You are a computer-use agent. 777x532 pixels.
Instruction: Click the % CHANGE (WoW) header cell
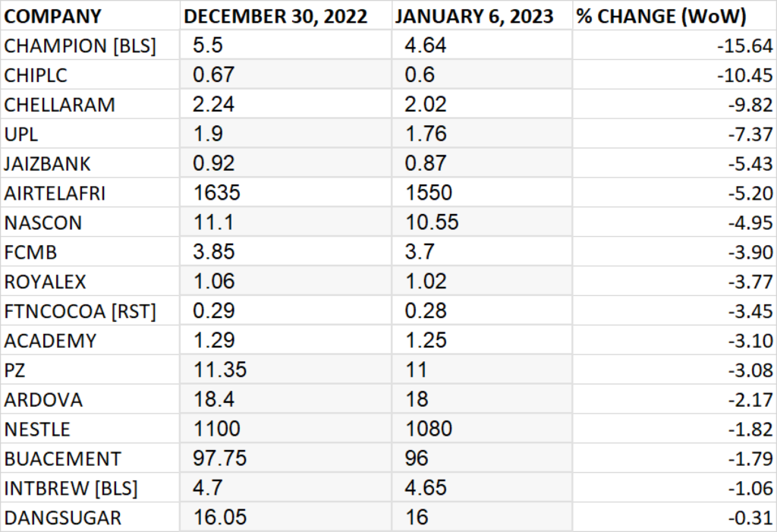coord(675,16)
